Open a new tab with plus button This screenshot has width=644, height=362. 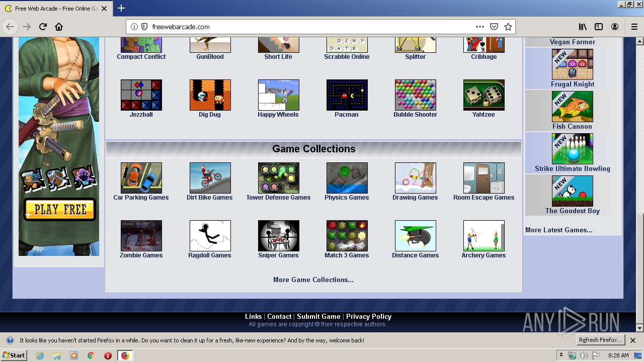click(121, 8)
